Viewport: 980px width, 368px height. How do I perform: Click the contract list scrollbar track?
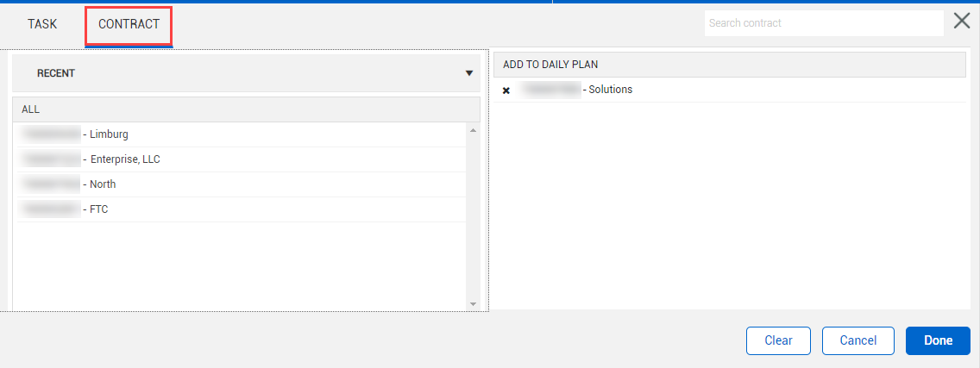473,215
